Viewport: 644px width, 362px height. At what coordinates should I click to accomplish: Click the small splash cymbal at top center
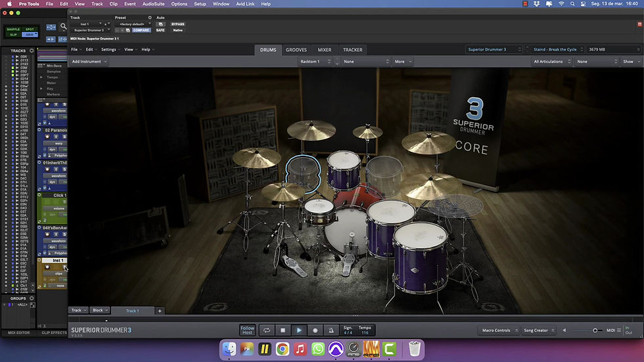tap(367, 132)
